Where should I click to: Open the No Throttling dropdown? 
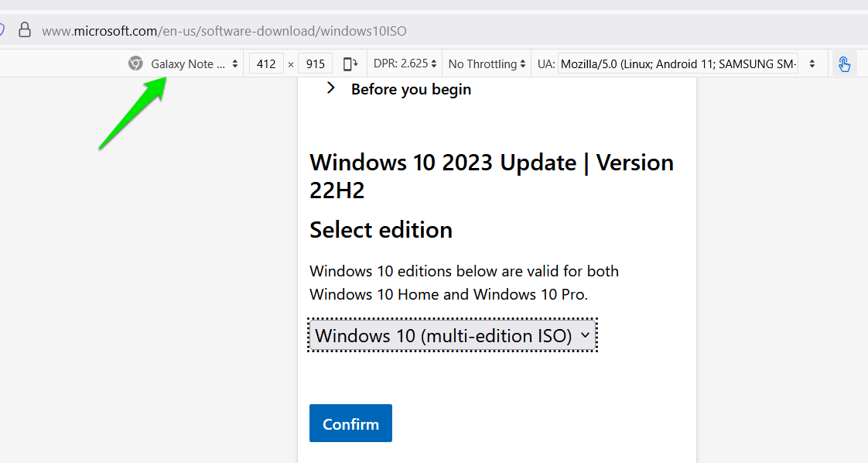tap(487, 63)
